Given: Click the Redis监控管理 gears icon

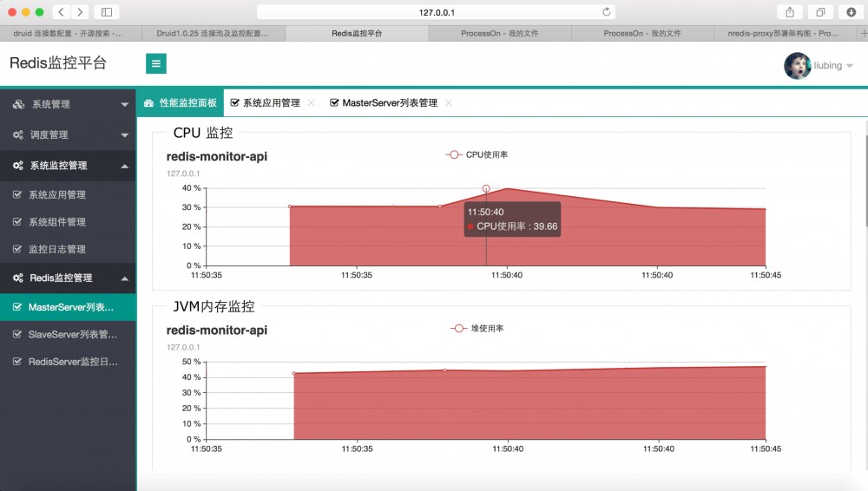Looking at the screenshot, I should [x=17, y=278].
